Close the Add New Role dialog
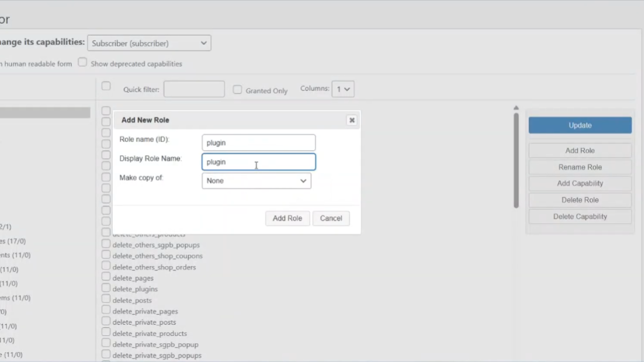644x362 pixels. (352, 120)
